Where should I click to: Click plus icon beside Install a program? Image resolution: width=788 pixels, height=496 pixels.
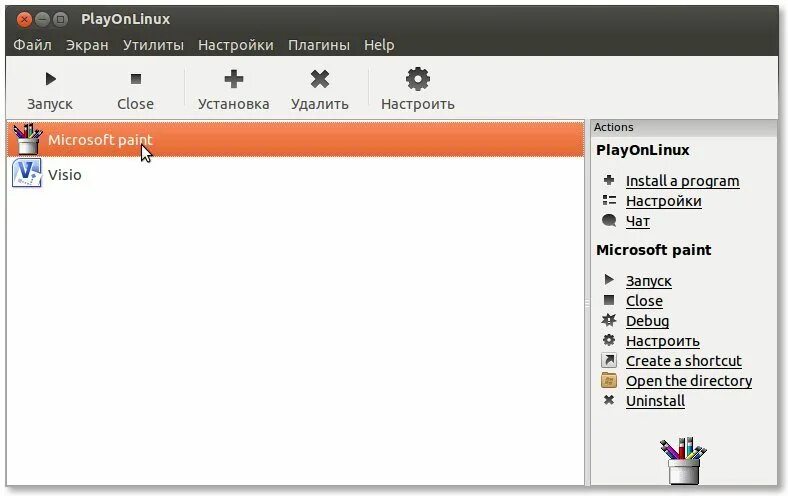tap(609, 180)
